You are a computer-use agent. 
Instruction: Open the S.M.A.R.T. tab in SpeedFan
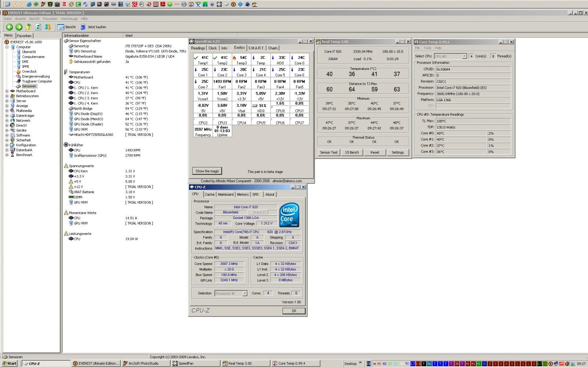coord(256,48)
